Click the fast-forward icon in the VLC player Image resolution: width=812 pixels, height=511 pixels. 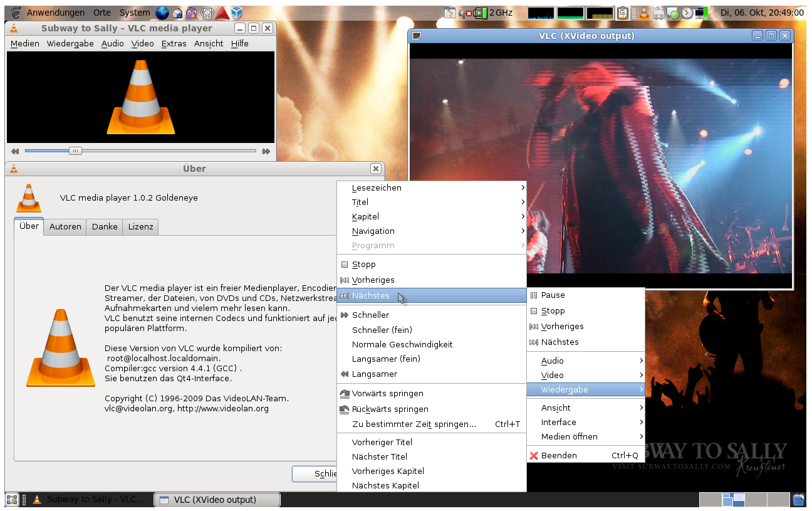tap(266, 151)
